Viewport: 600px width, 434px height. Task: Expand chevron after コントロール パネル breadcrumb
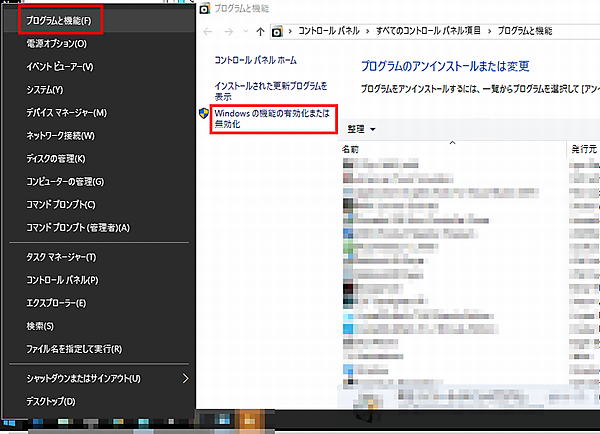tap(367, 31)
